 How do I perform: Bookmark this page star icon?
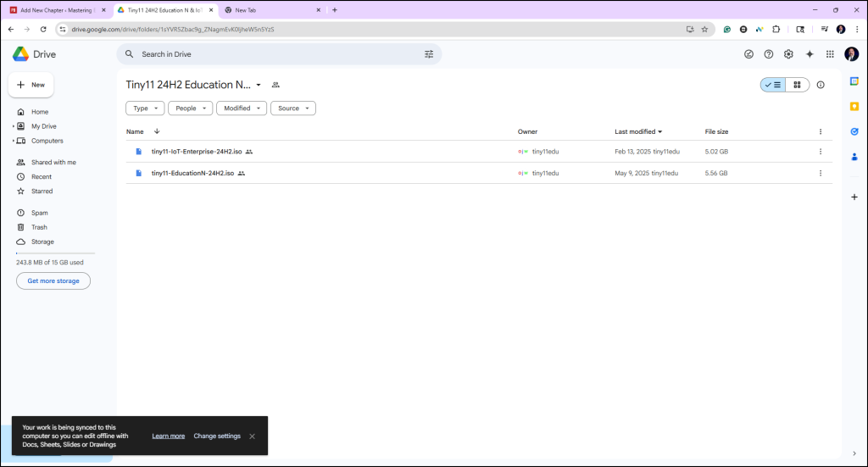click(704, 30)
